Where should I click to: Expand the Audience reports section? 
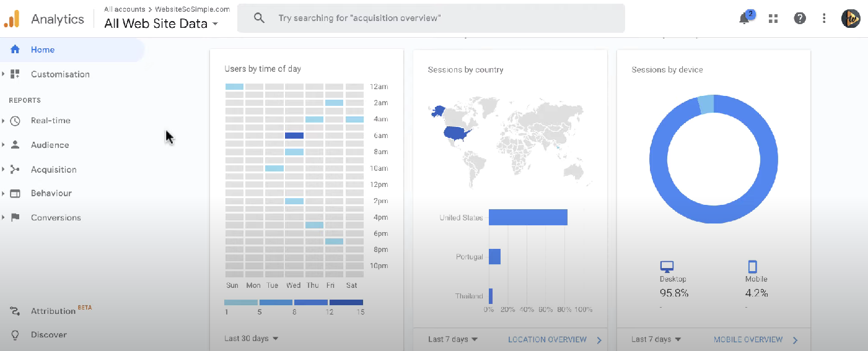click(x=50, y=145)
